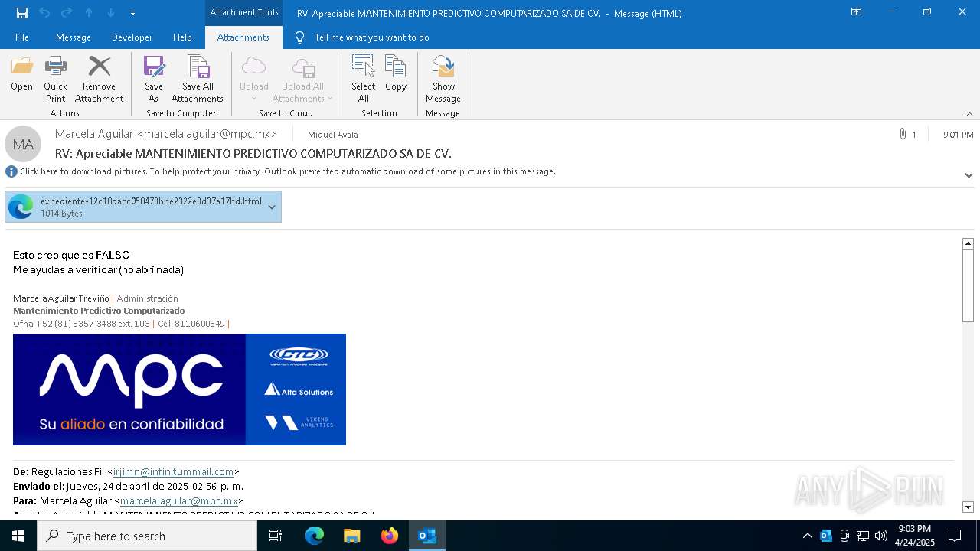Click the message vertical scrollbar thumb
Screen dimensions: 980x551
(968, 285)
